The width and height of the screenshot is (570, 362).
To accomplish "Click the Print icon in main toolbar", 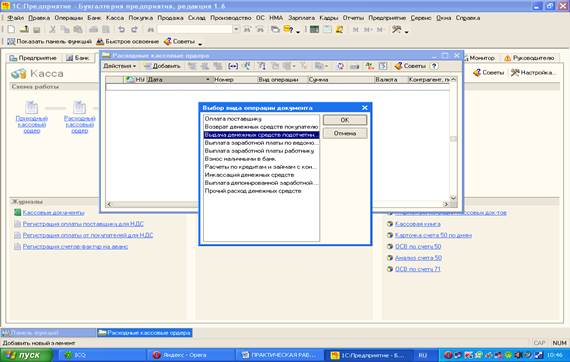I will point(93,29).
